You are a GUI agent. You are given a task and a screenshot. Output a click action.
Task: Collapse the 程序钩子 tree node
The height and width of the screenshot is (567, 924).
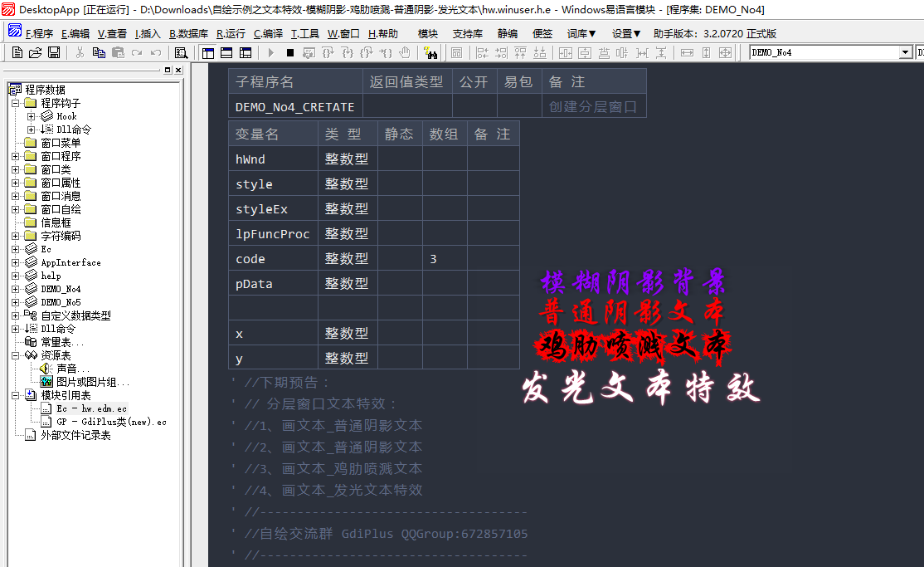pyautogui.click(x=15, y=103)
